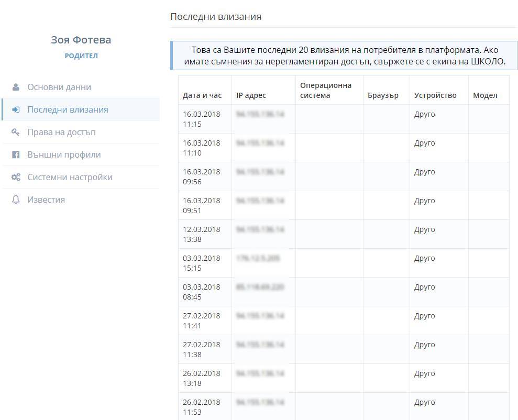Open Системни настройки from sidebar
This screenshot has width=518, height=420.
70,177
